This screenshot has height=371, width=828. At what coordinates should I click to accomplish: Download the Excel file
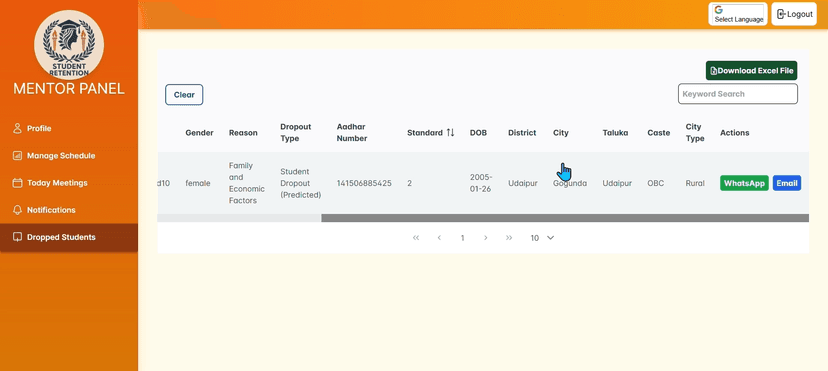751,71
